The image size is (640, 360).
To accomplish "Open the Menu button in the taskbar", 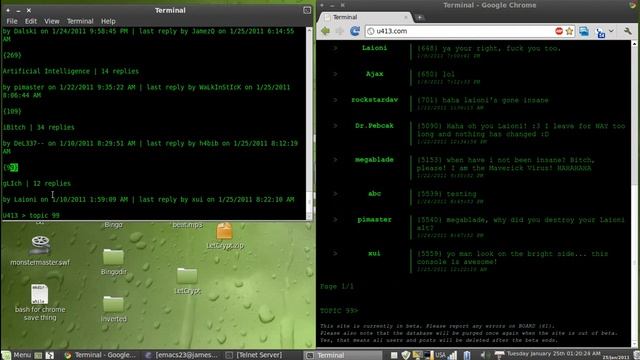I will pos(16,355).
